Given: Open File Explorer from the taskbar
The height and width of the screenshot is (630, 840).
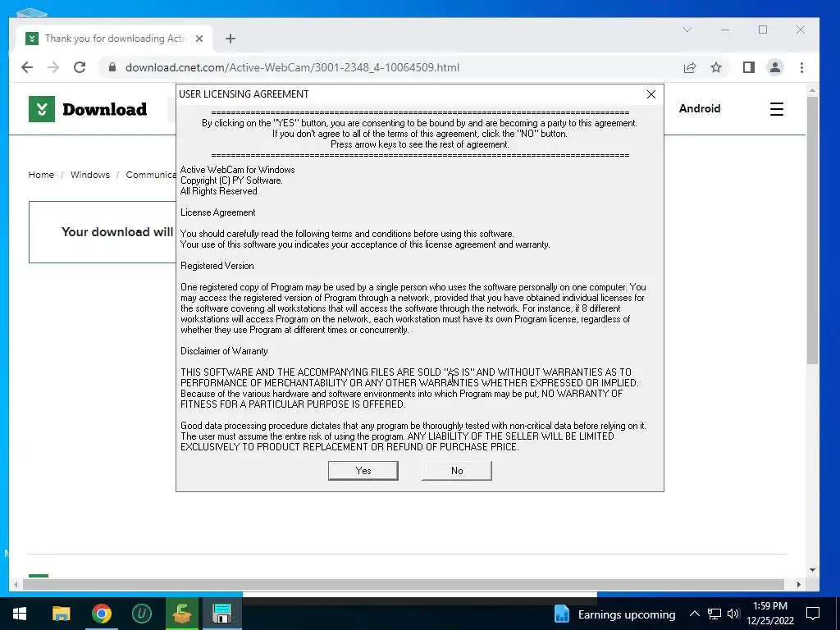Looking at the screenshot, I should (61, 614).
